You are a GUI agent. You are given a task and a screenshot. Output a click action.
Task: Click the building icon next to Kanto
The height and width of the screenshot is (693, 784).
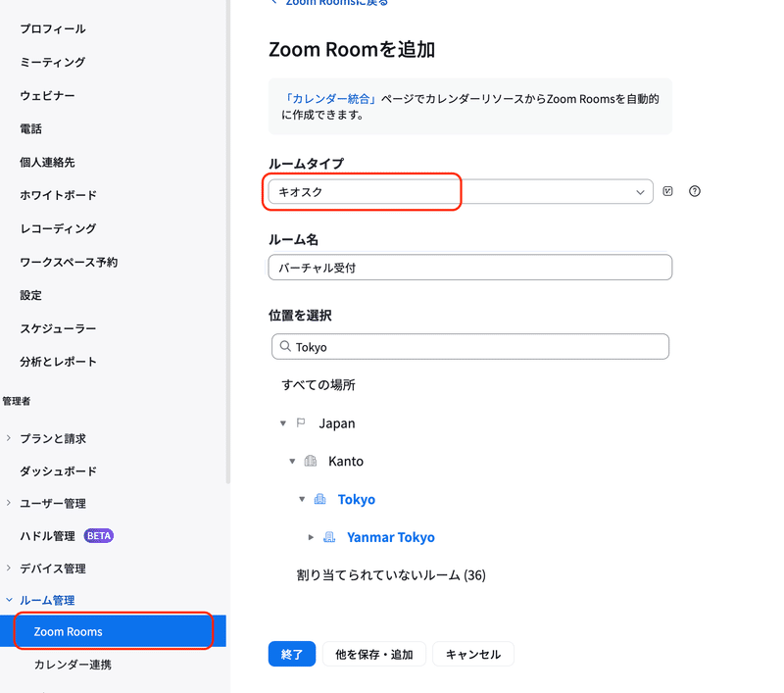pyautogui.click(x=311, y=461)
